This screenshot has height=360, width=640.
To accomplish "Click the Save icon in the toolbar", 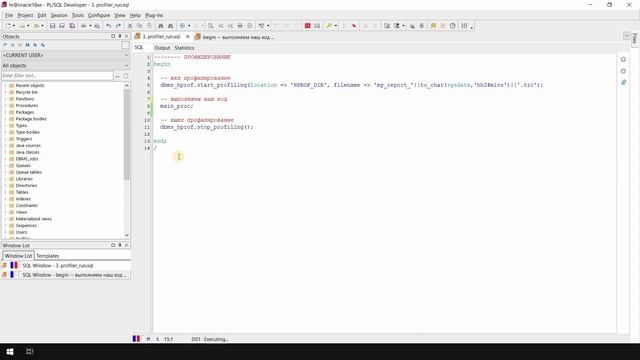I will [52, 26].
